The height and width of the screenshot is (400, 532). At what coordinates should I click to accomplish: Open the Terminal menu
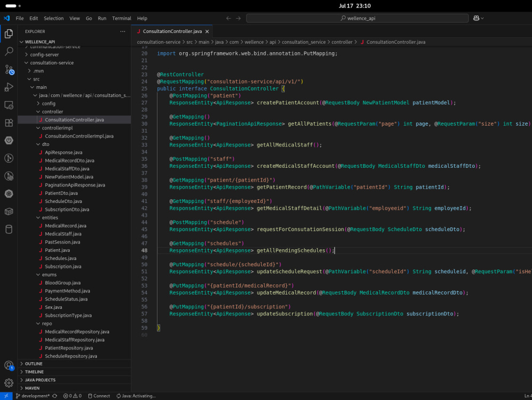click(x=121, y=18)
